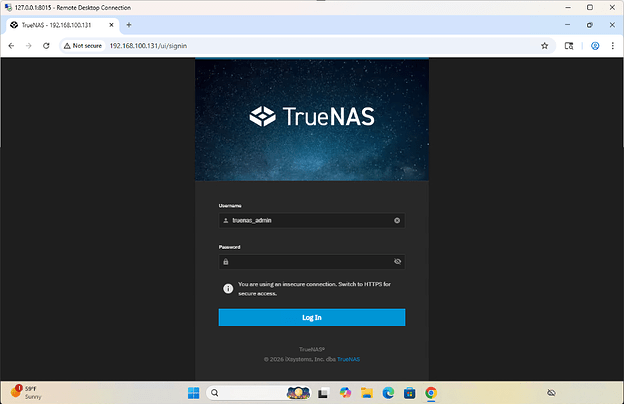
Task: Open File Explorer from the taskbar
Action: tap(367, 393)
